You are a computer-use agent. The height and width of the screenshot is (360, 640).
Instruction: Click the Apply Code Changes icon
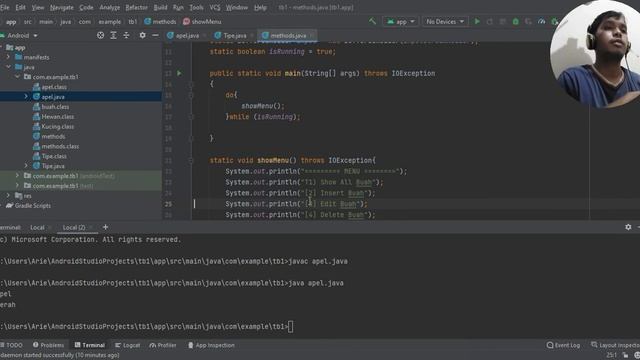tap(503, 21)
